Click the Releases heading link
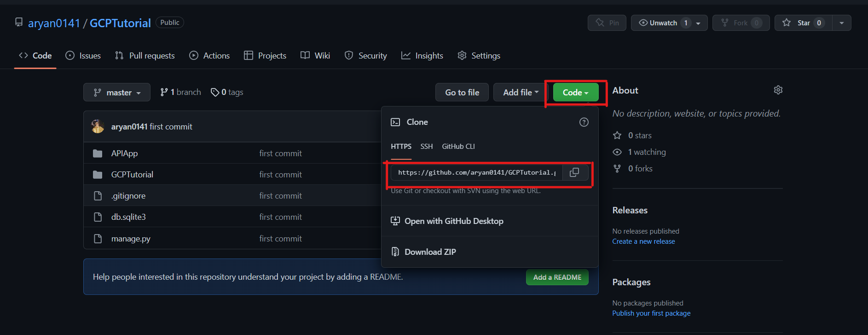This screenshot has height=335, width=868. tap(630, 210)
